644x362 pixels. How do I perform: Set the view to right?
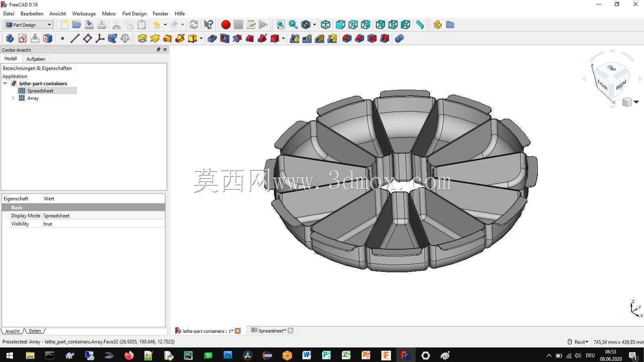tap(366, 25)
